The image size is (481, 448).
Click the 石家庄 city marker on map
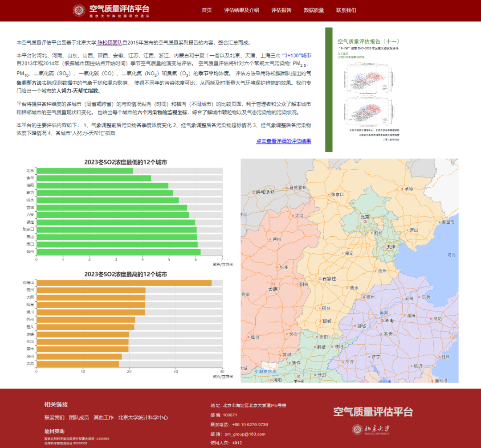coord(320,278)
